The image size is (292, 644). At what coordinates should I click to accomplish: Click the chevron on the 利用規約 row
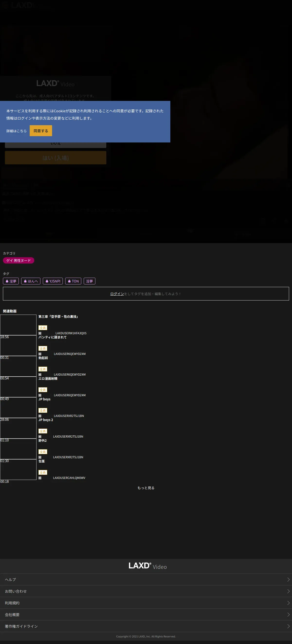click(x=288, y=603)
